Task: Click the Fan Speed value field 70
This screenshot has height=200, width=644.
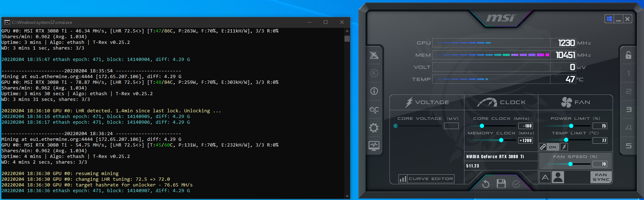Action: coord(600,164)
